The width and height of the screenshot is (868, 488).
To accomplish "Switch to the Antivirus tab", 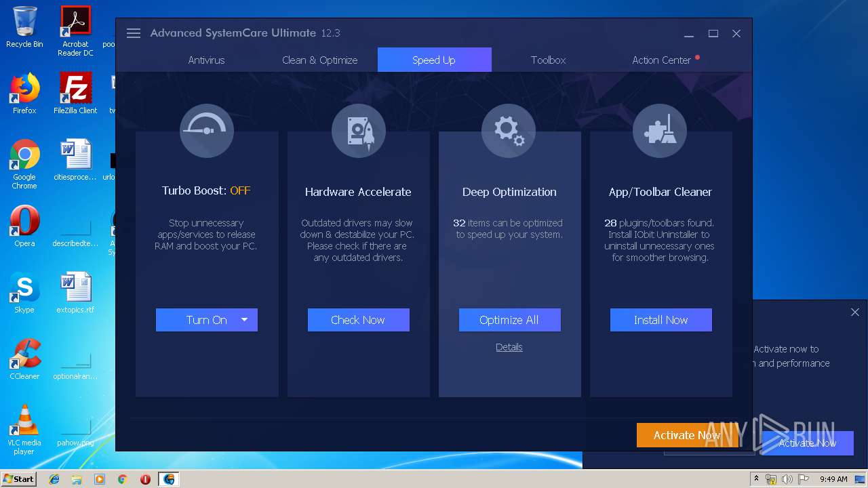I will click(206, 60).
